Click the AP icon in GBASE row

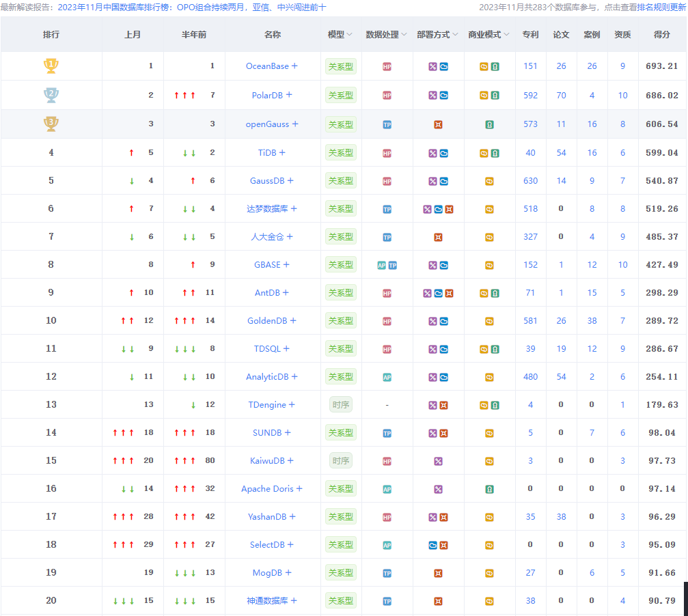coord(382,265)
